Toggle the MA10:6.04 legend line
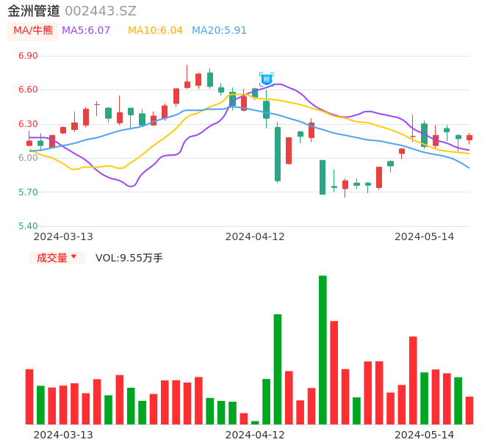Viewport: 504px width, 445px height. click(155, 31)
